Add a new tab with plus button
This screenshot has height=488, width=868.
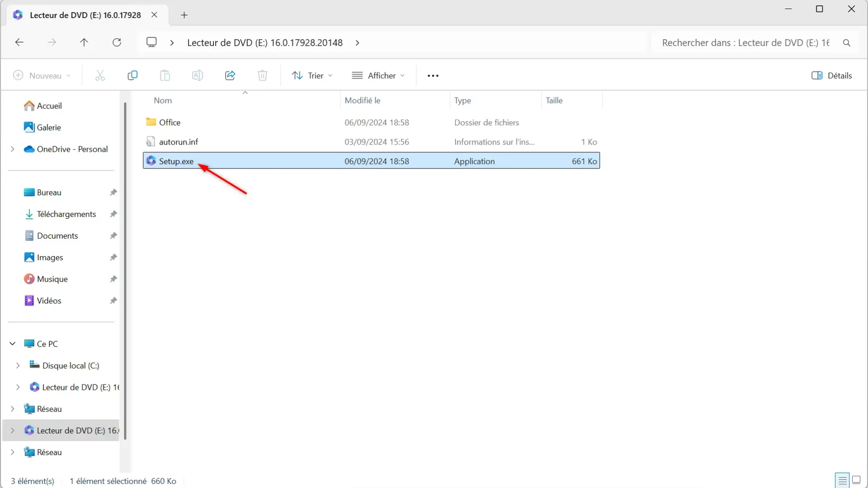tap(184, 15)
